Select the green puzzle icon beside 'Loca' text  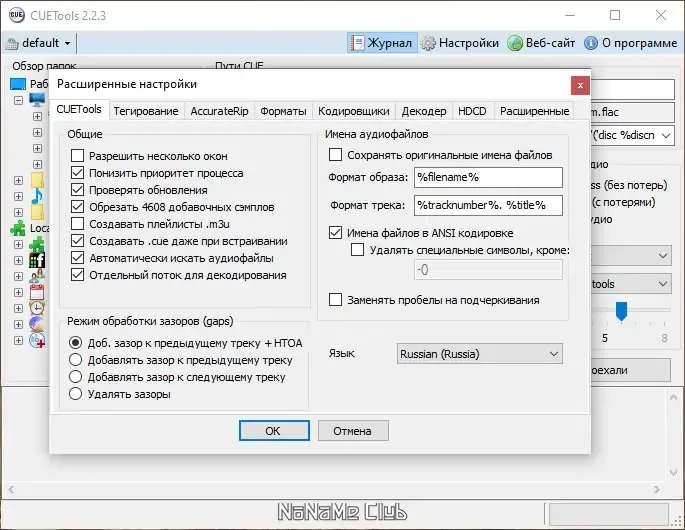point(18,228)
